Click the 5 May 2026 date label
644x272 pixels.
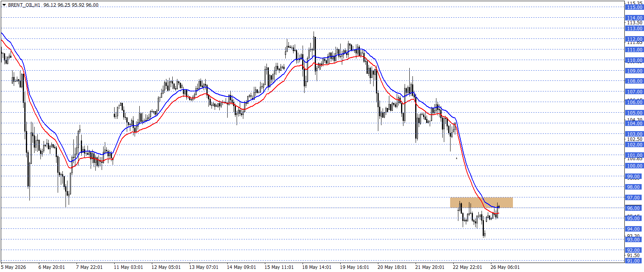coord(13,267)
